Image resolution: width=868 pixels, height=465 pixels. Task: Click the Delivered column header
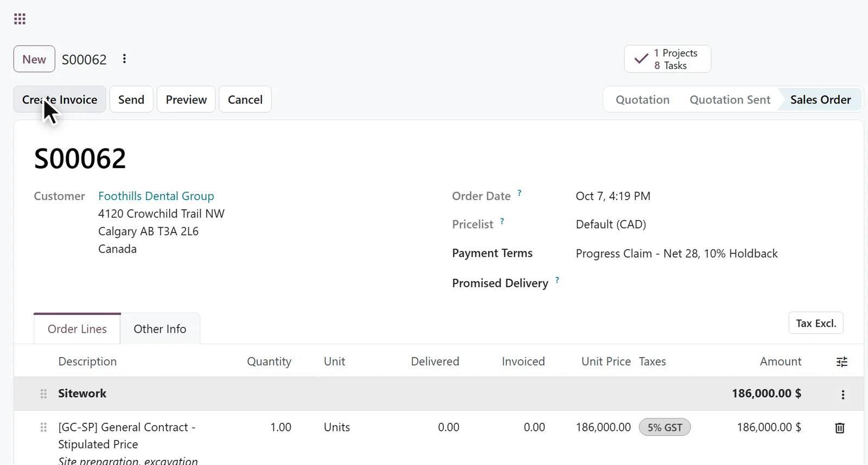pyautogui.click(x=435, y=361)
